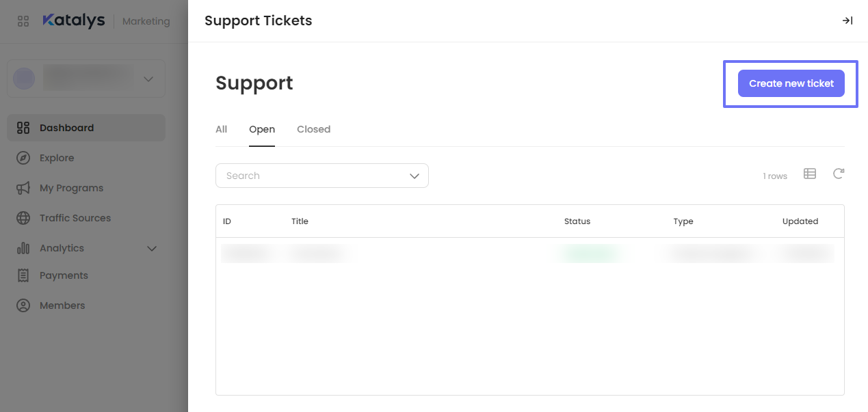Click the table density rows icon
The image size is (868, 412).
click(810, 174)
